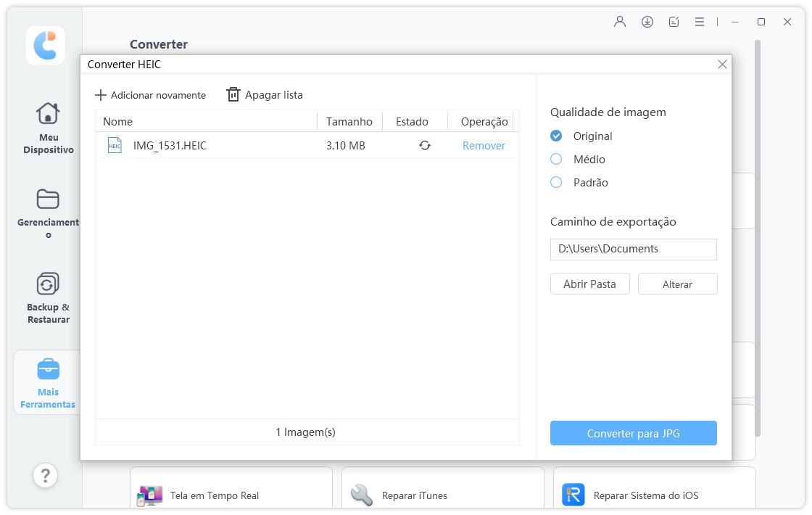Select Médio image quality
Viewport: 812px width, 515px height.
click(x=557, y=159)
